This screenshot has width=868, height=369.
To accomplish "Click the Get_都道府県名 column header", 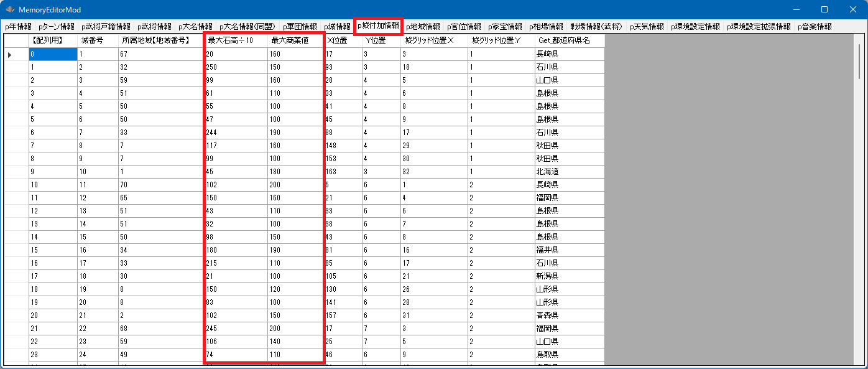I will tap(569, 40).
